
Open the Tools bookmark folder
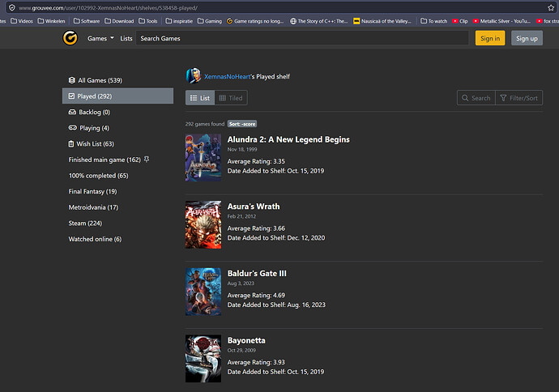[x=148, y=21]
